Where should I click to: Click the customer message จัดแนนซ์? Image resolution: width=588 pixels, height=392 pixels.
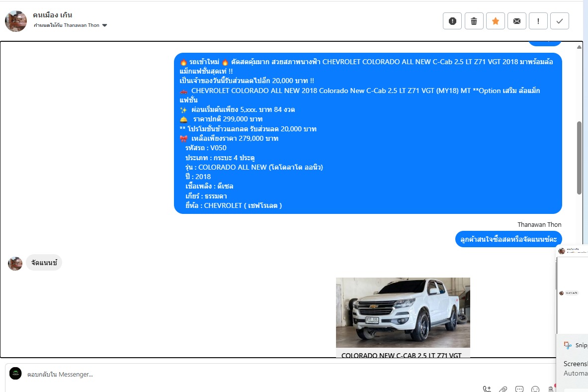(44, 263)
